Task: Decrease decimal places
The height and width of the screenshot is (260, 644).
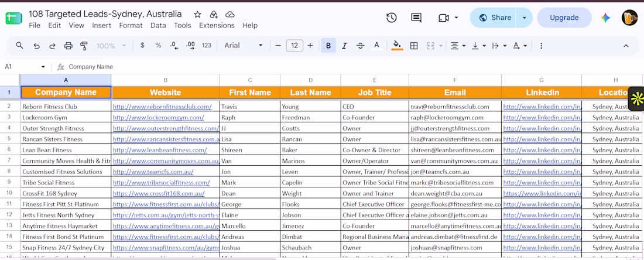Action: pos(174,46)
